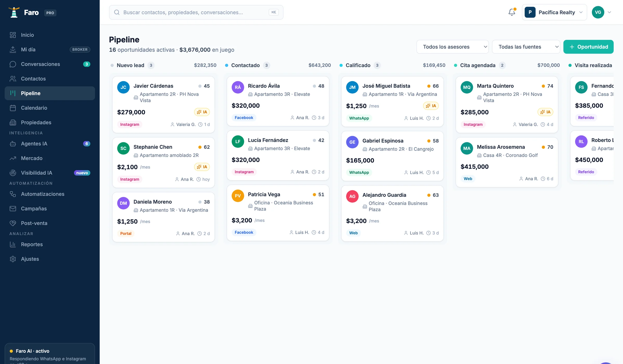Click the search magnifier icon

117,12
